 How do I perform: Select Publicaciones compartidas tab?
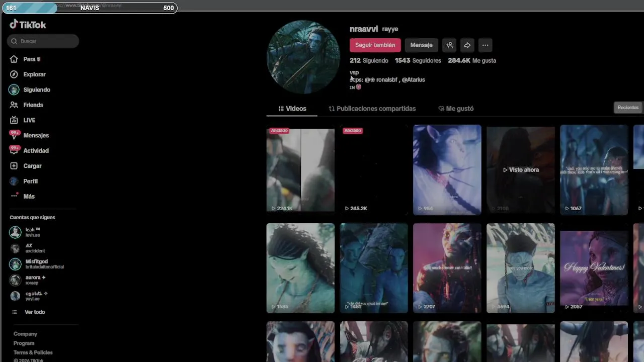point(372,109)
